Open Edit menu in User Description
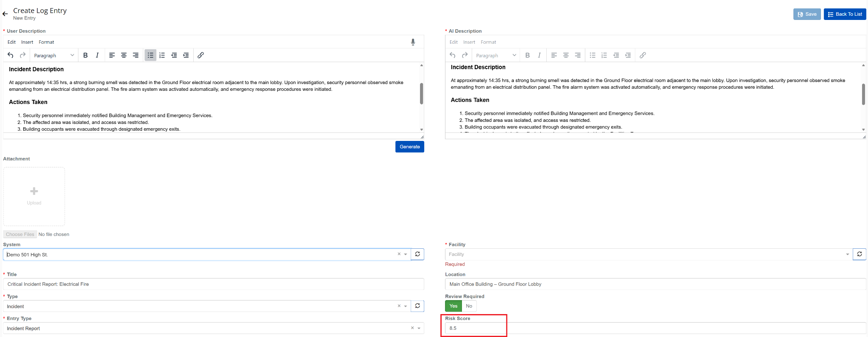 [11, 42]
